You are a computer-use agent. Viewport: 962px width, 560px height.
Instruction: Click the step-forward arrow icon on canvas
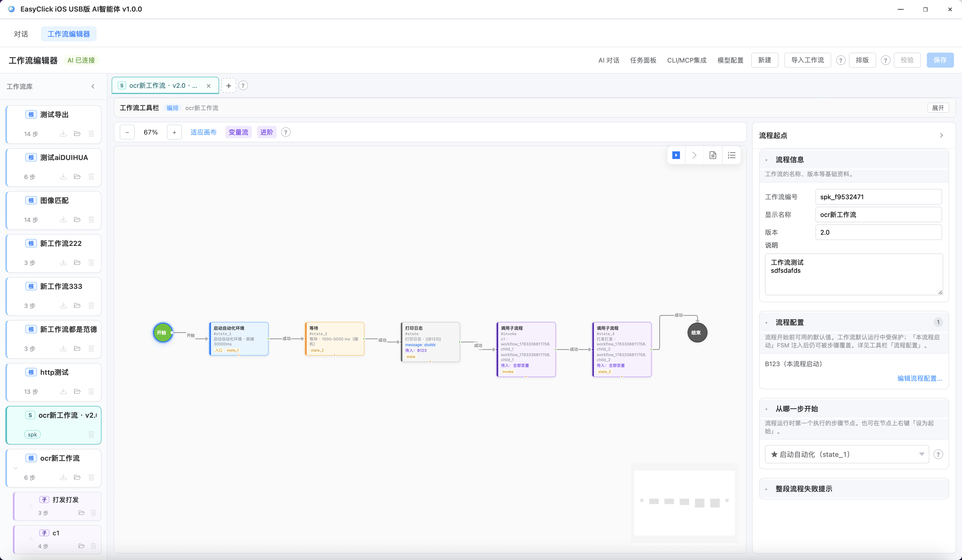click(x=694, y=155)
